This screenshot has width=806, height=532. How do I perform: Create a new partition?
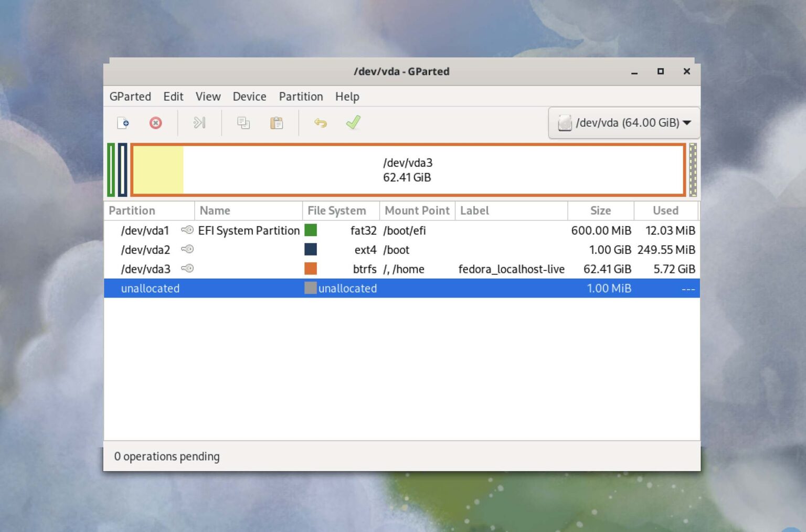[123, 123]
